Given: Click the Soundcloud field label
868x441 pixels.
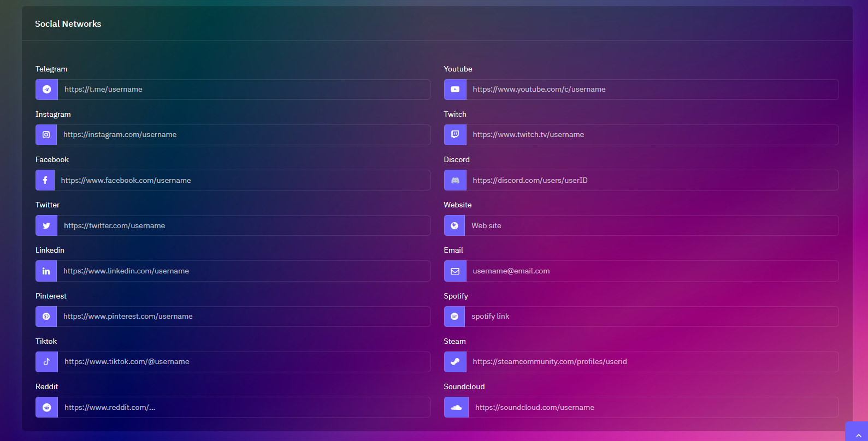Looking at the screenshot, I should 464,386.
